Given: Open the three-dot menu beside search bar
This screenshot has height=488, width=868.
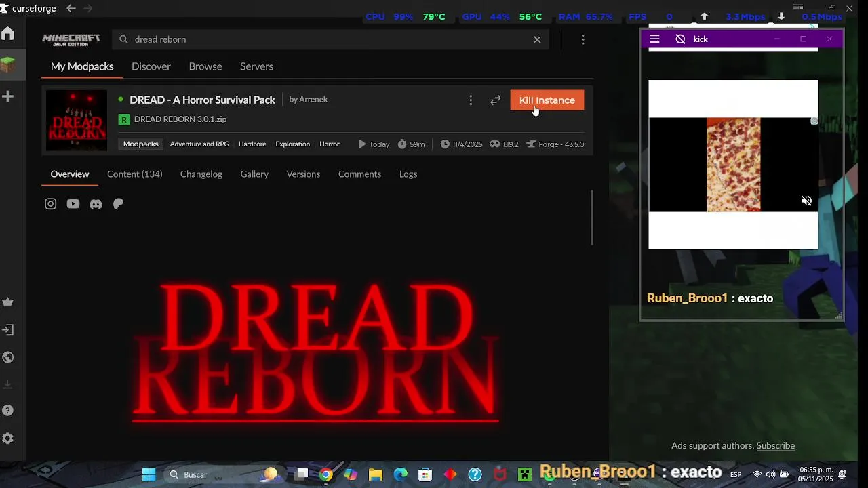Looking at the screenshot, I should [583, 39].
